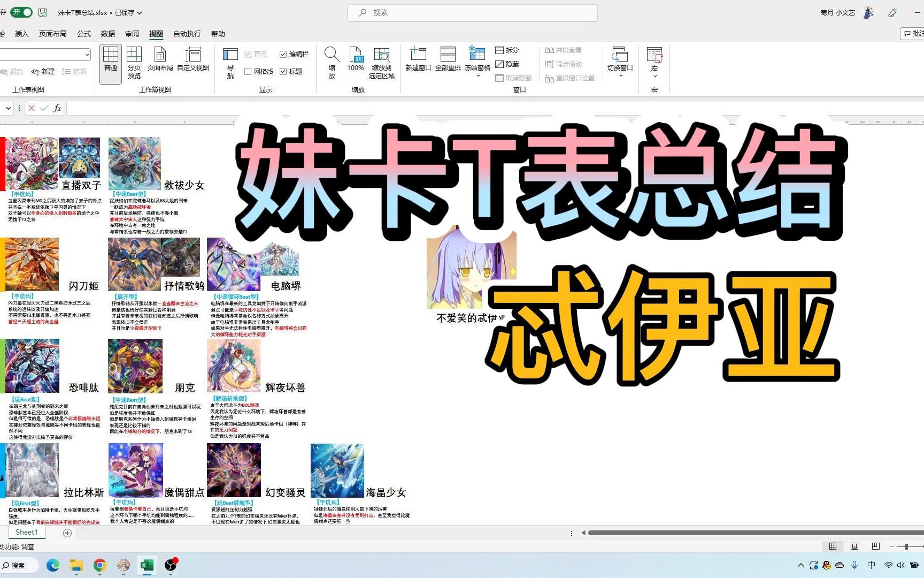This screenshot has width=924, height=578.
Task: Open OBS Studio from taskbar
Action: coord(171,565)
